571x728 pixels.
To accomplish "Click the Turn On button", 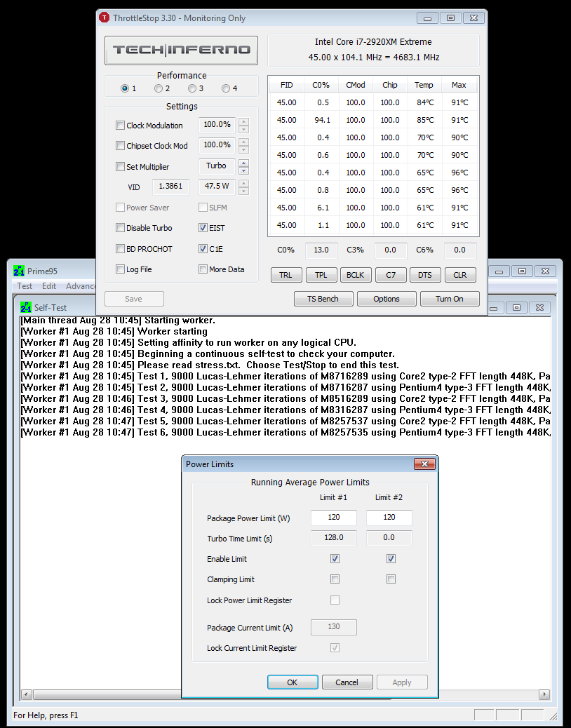I will (x=450, y=299).
